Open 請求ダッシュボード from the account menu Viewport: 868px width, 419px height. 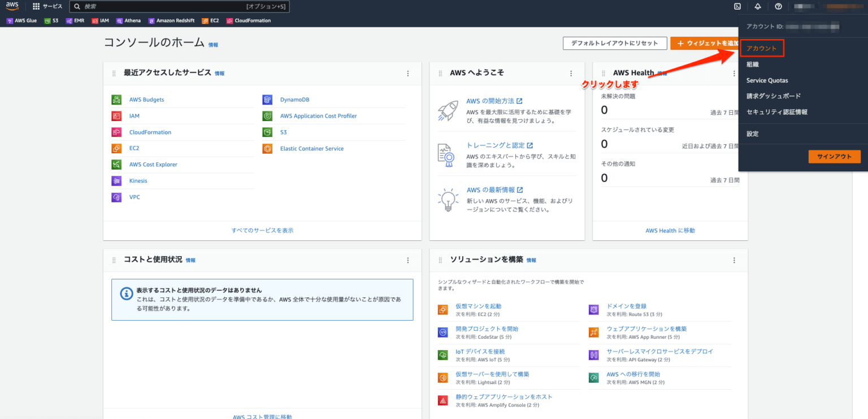point(772,96)
